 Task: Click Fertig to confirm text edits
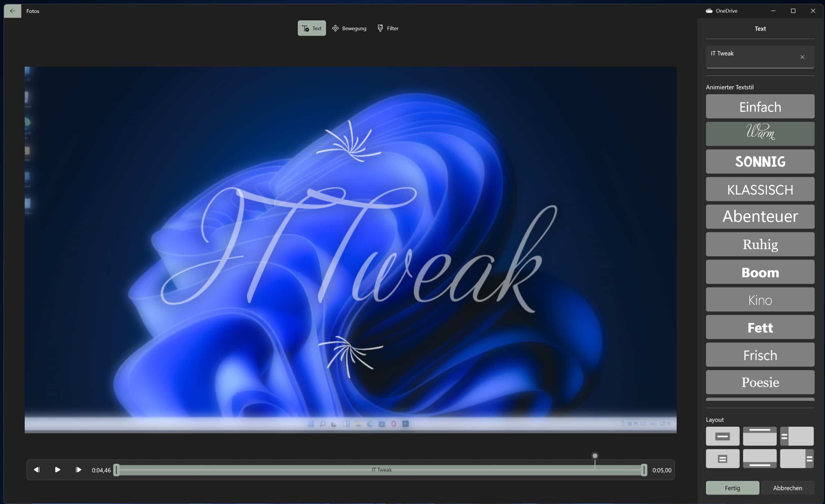click(733, 488)
